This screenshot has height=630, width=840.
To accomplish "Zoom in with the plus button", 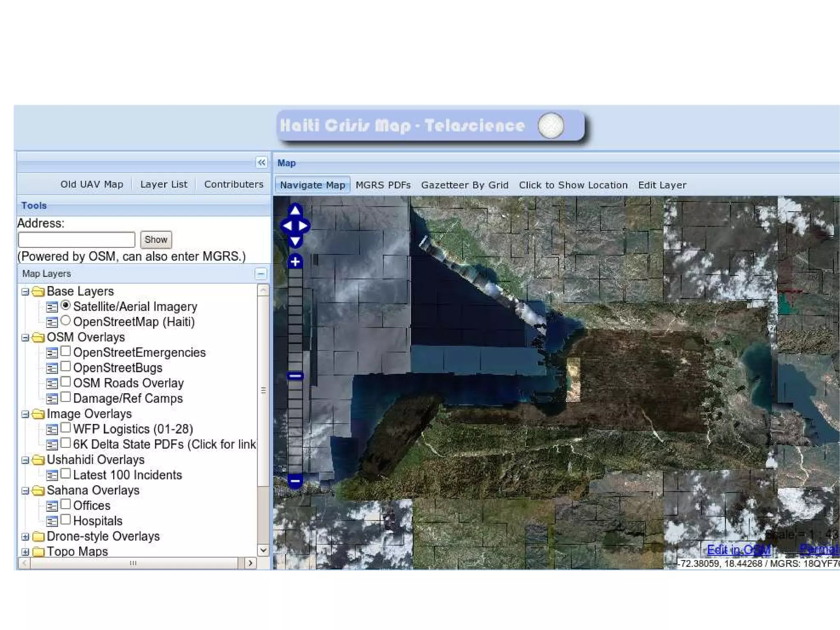I will [x=295, y=261].
